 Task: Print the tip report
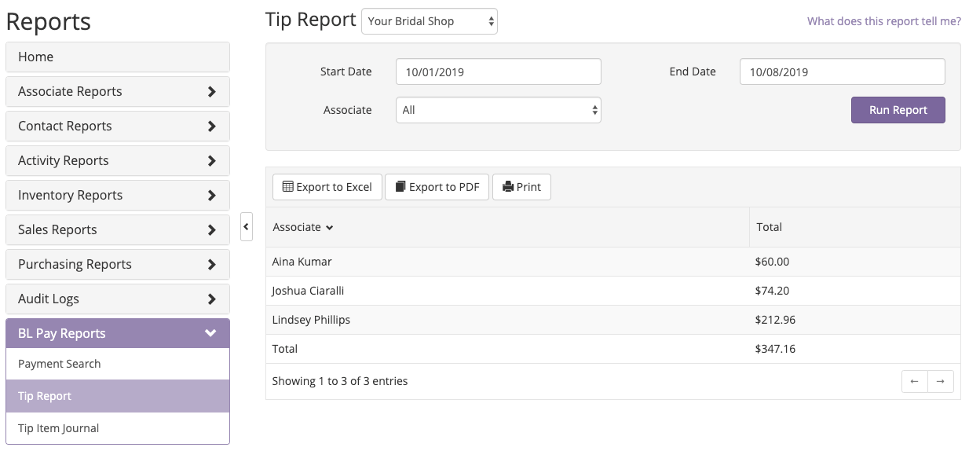pyautogui.click(x=521, y=187)
